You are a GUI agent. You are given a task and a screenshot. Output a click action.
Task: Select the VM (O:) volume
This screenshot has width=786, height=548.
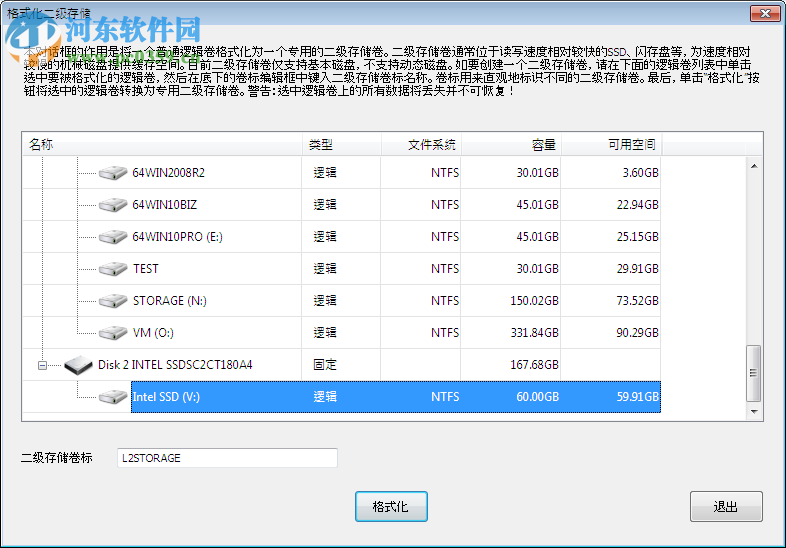(153, 333)
